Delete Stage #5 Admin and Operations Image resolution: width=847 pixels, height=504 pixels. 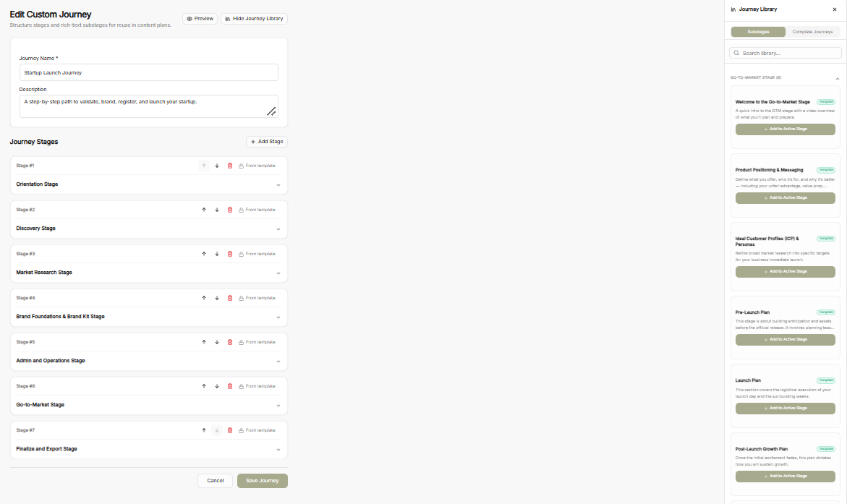[229, 343]
